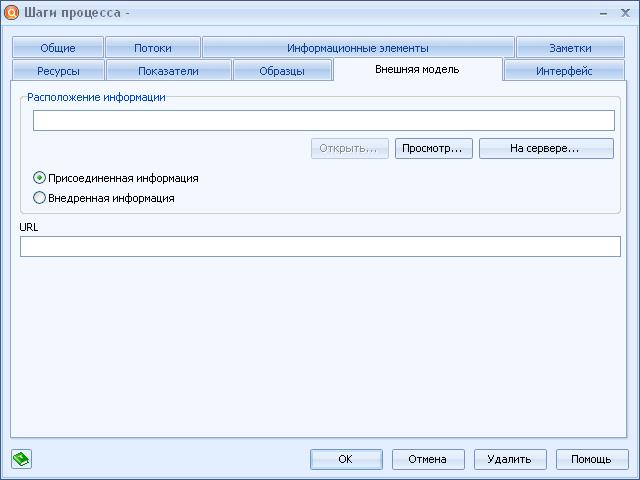The image size is (640, 480).
Task: Open the Потоки tab
Action: coord(153,47)
